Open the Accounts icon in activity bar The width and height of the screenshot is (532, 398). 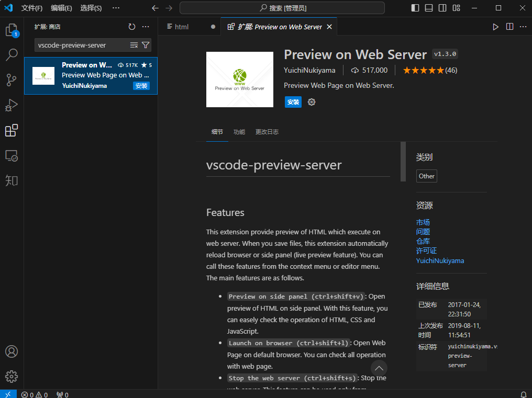click(x=12, y=351)
